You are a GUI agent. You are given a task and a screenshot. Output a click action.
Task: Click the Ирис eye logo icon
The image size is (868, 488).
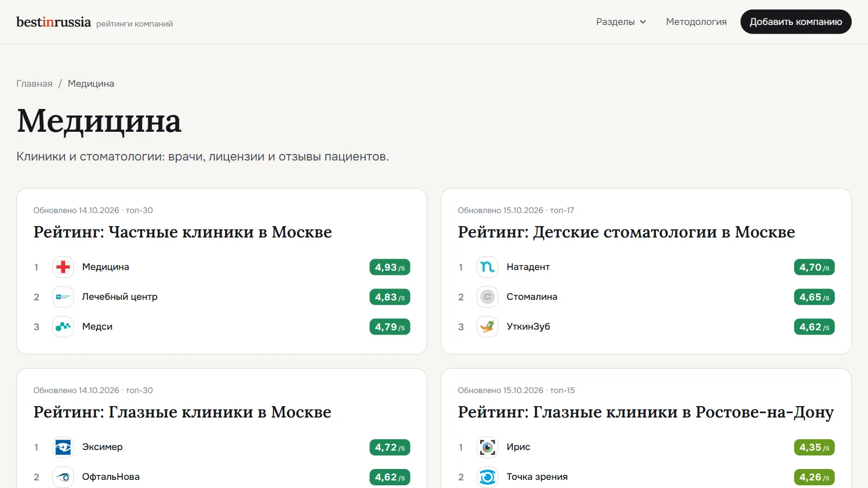(487, 447)
